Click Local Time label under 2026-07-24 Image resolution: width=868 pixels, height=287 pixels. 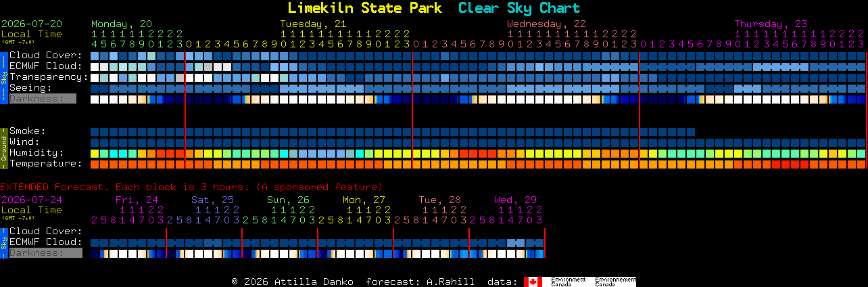32,210
